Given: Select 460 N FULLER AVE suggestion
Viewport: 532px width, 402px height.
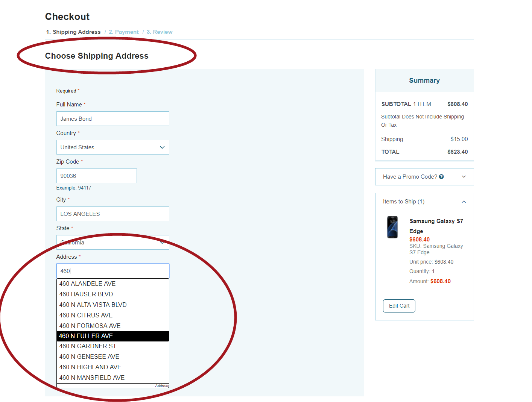Looking at the screenshot, I should pyautogui.click(x=112, y=336).
